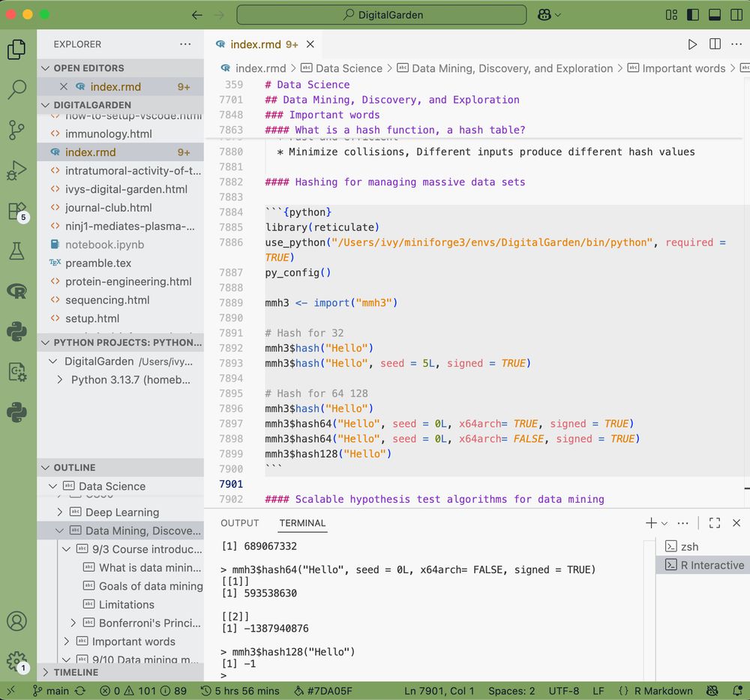This screenshot has width=750, height=700.
Task: Run the index.rmd file via the play icon
Action: coord(693,44)
